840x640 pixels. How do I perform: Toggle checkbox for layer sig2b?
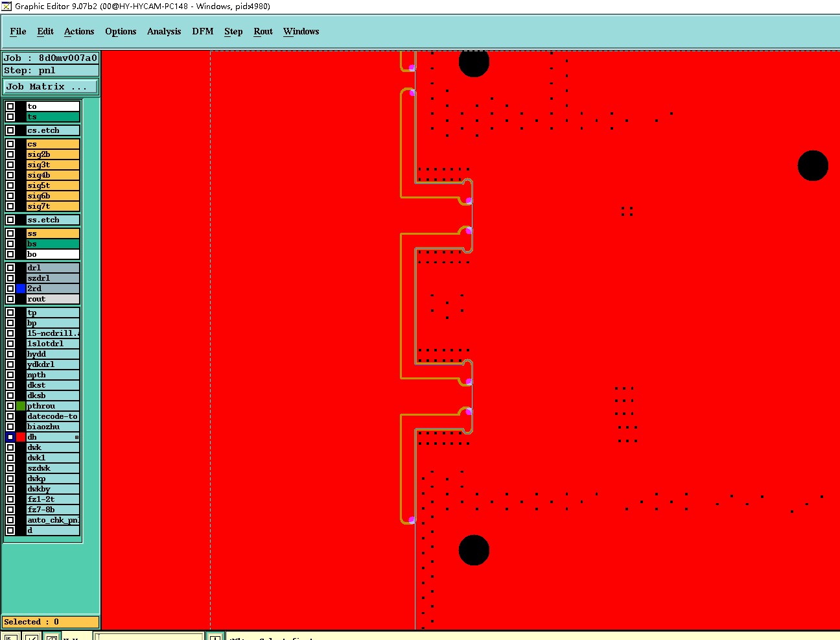coord(10,154)
